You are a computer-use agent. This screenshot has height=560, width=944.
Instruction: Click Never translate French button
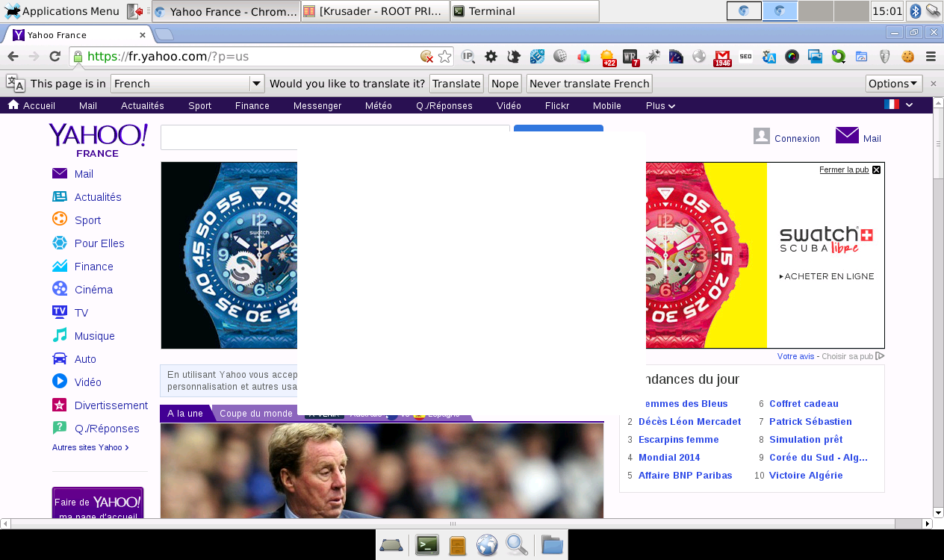589,84
